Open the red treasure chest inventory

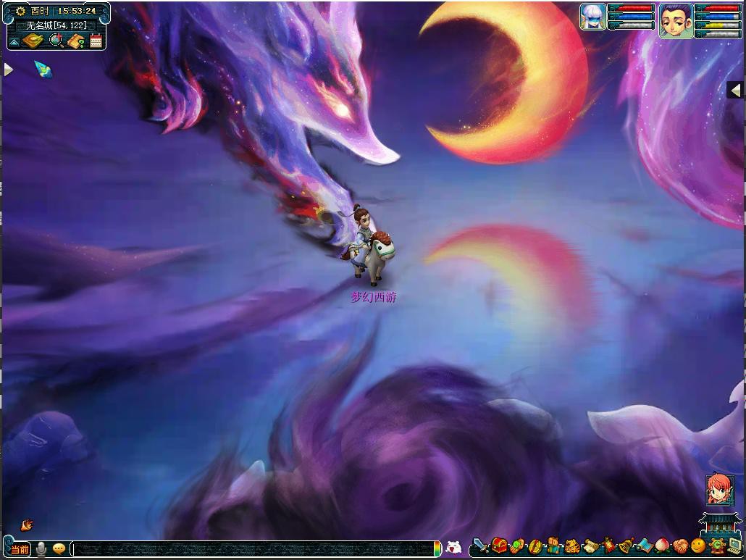(x=499, y=546)
